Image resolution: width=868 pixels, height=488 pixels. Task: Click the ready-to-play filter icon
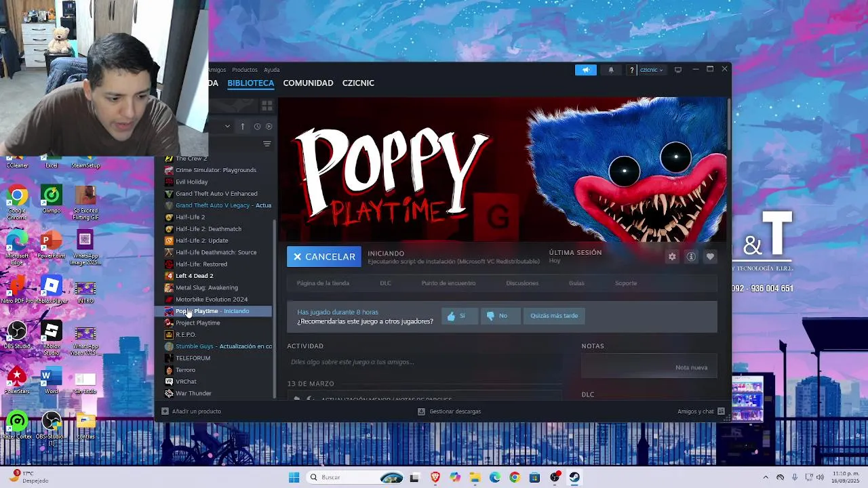[x=269, y=126]
